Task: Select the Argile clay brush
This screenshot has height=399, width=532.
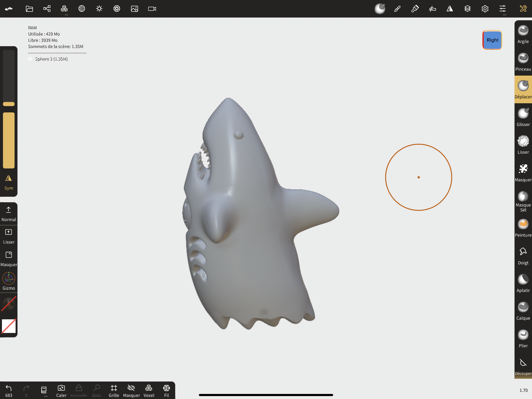Action: tap(523, 34)
